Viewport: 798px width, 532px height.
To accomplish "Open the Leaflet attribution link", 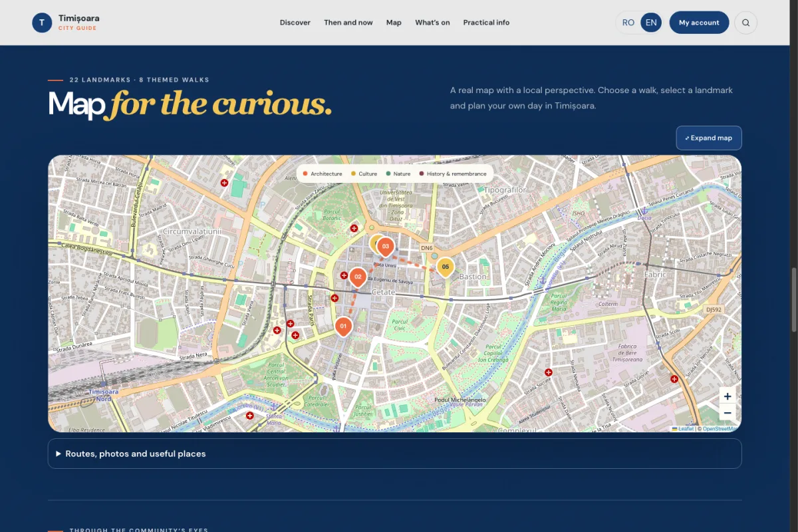I will coord(683,429).
